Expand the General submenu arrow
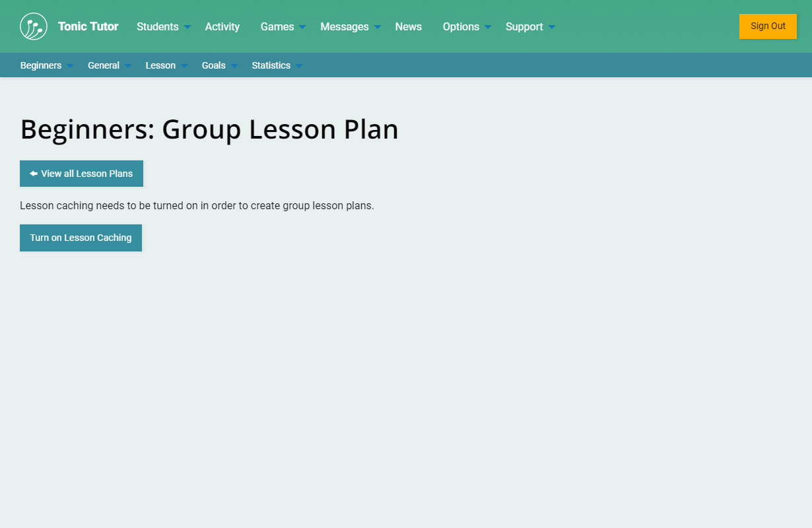Screen dimensions: 812x528 coord(128,66)
